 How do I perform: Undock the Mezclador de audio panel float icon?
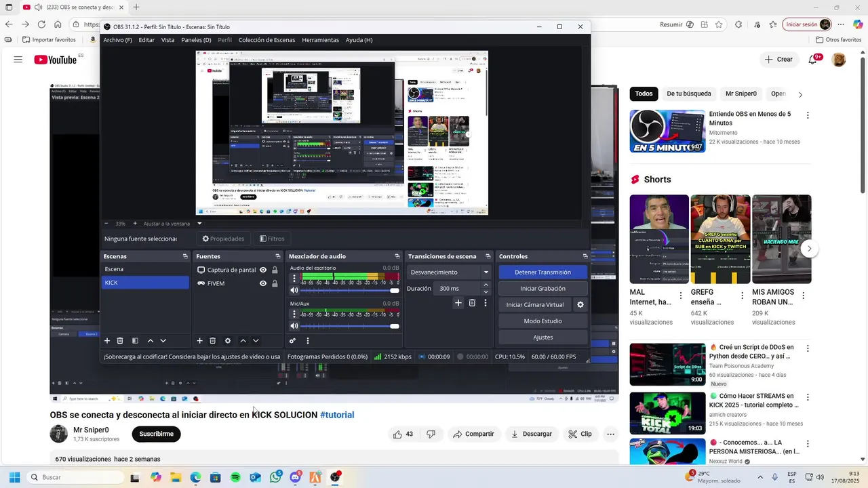397,256
